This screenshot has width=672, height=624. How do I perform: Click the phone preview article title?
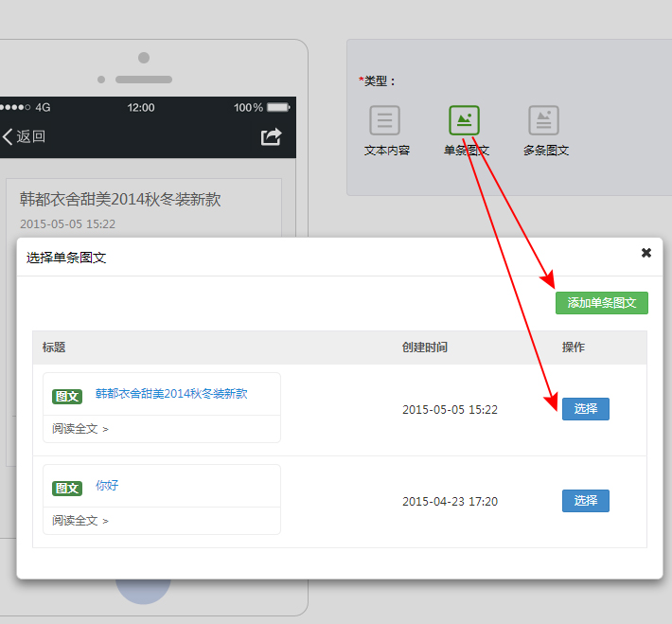pyautogui.click(x=120, y=200)
